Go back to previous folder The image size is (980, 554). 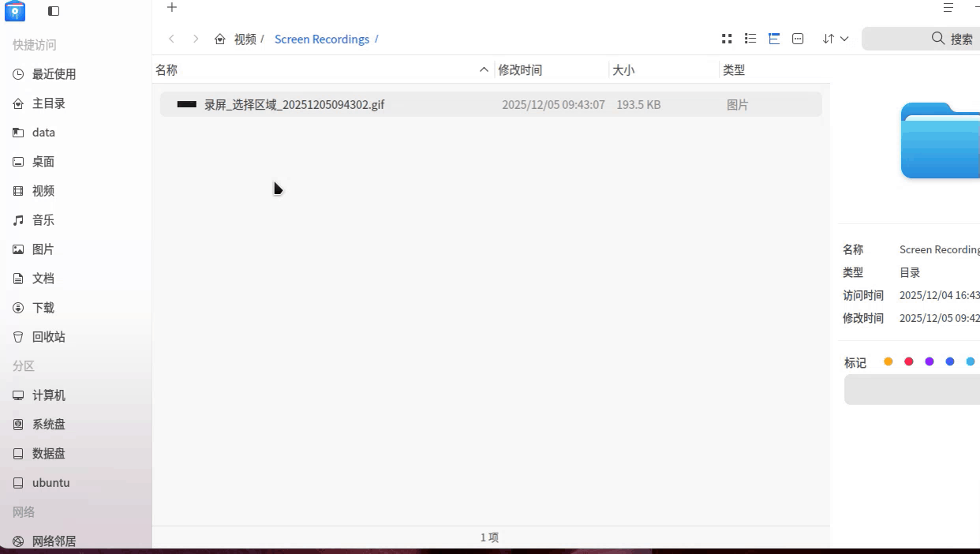click(x=172, y=39)
